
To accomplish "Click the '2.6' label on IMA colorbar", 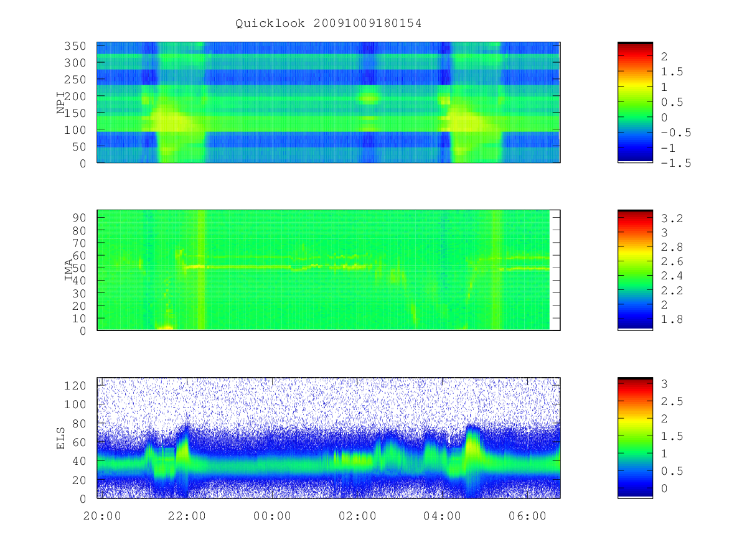I will tap(671, 261).
